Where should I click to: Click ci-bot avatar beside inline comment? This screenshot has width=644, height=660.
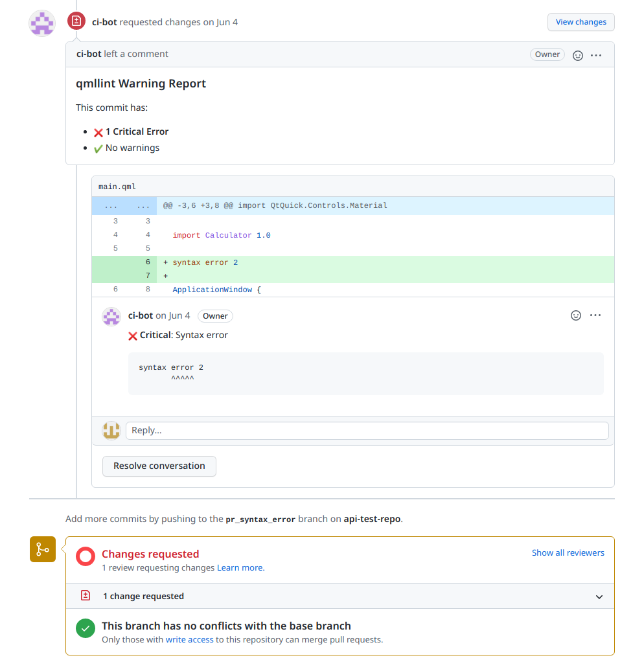coord(112,316)
